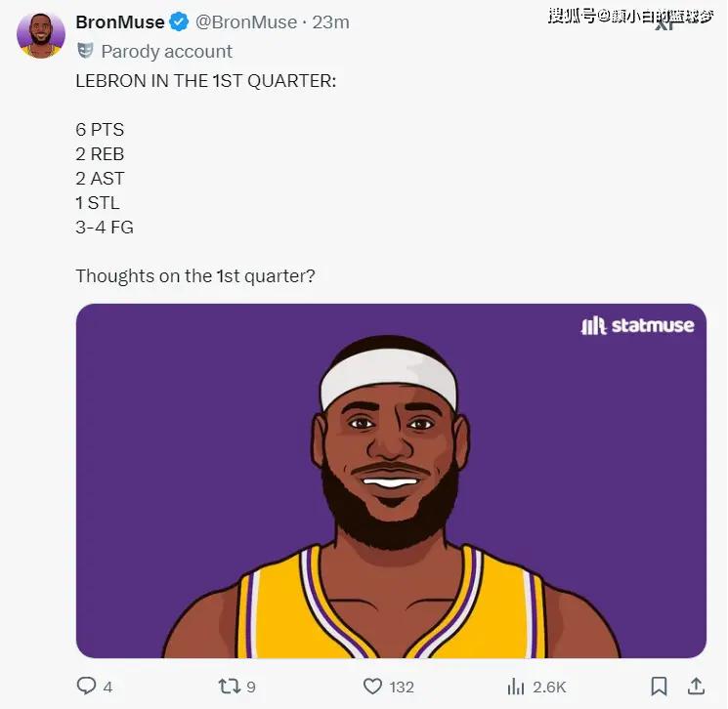The height and width of the screenshot is (709, 728).
Task: Bookmark this BronMuse tweet
Action: (x=660, y=686)
